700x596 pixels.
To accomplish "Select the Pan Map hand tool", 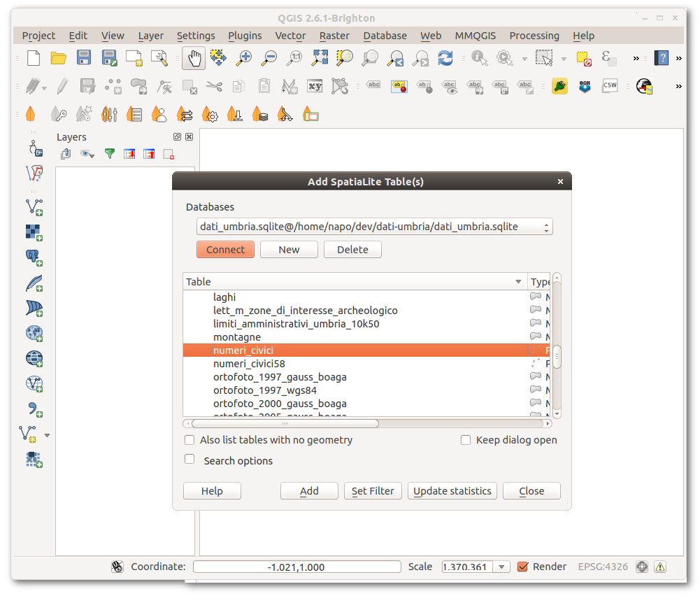I will click(194, 58).
